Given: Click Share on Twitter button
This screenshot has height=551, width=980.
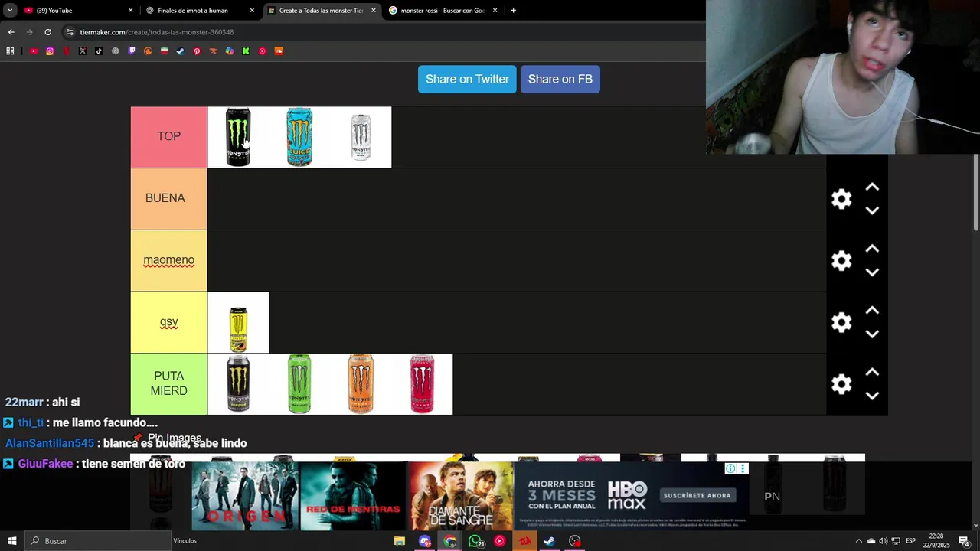Looking at the screenshot, I should tap(467, 79).
